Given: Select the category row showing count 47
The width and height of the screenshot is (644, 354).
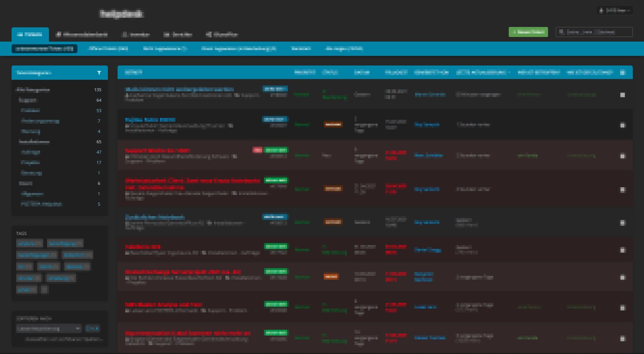Looking at the screenshot, I should coord(59,152).
